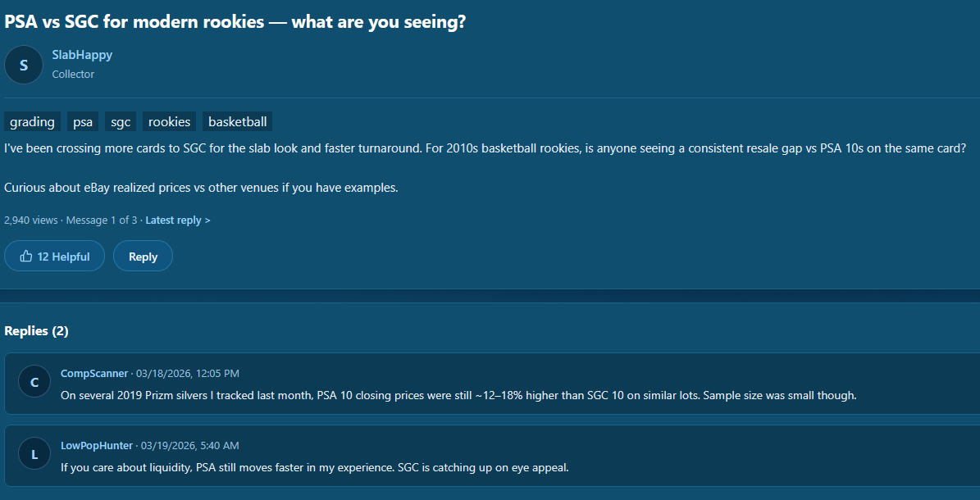Open the SlabHappy username link
The height and width of the screenshot is (500, 980).
(82, 55)
